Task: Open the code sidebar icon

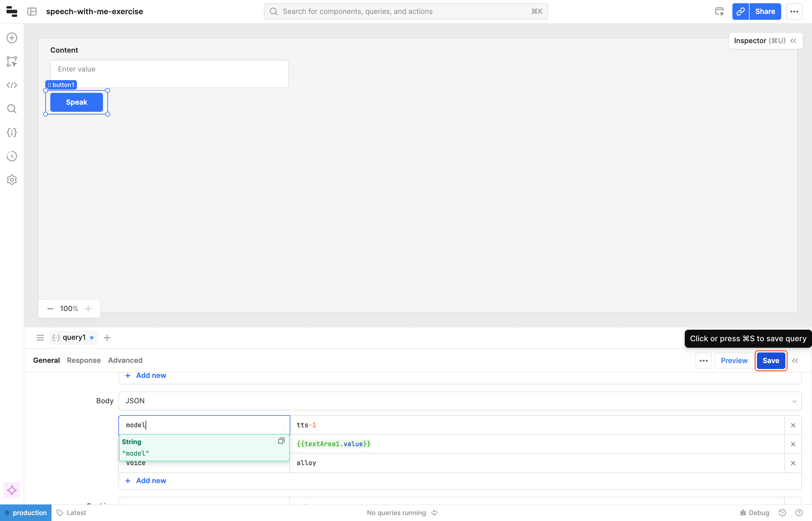Action: tap(12, 85)
